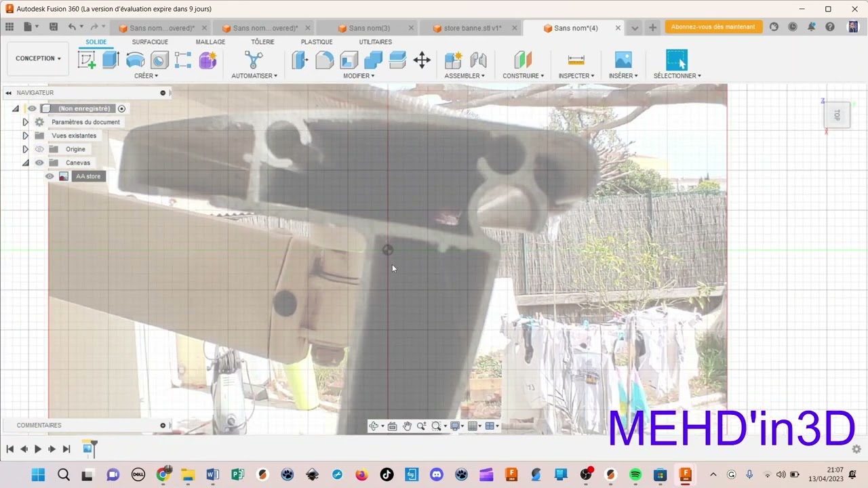Click Abonnez-vous dès maintenant button
The height and width of the screenshot is (488, 868).
[x=713, y=27]
